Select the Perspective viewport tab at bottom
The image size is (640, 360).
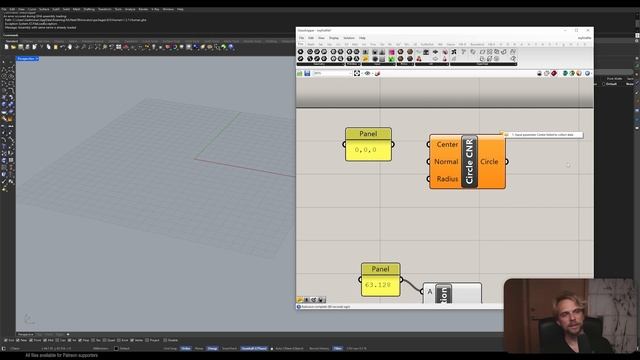tap(25, 334)
